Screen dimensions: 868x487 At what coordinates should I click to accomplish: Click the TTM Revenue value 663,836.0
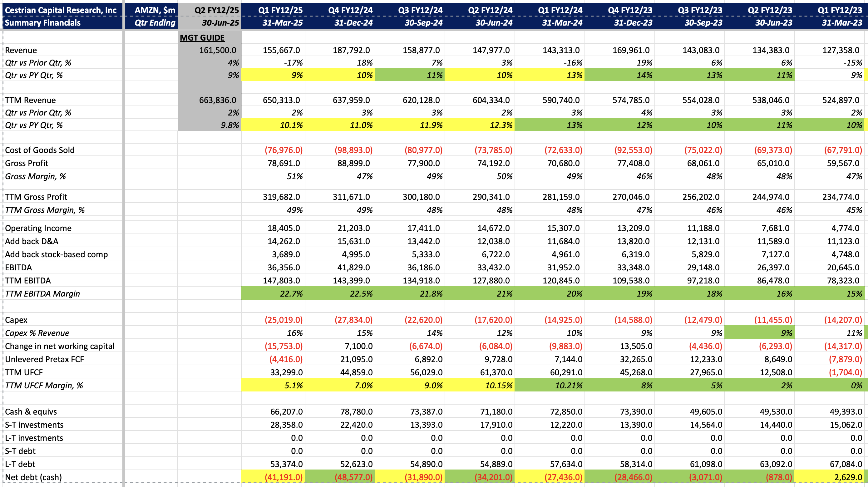pyautogui.click(x=217, y=100)
